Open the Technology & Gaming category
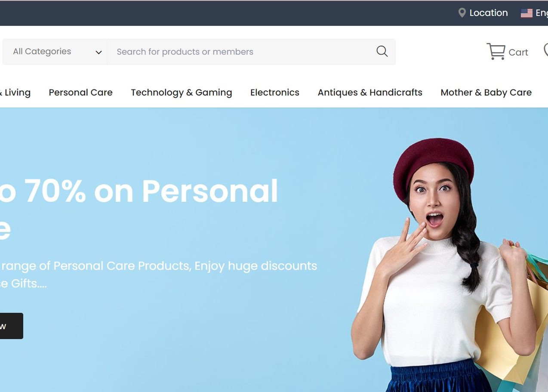This screenshot has height=392, width=548. [182, 93]
